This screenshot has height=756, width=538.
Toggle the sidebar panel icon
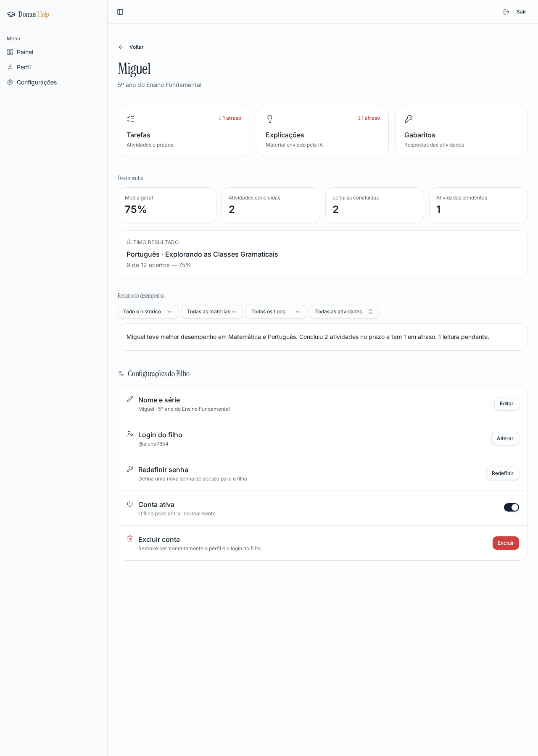point(120,12)
